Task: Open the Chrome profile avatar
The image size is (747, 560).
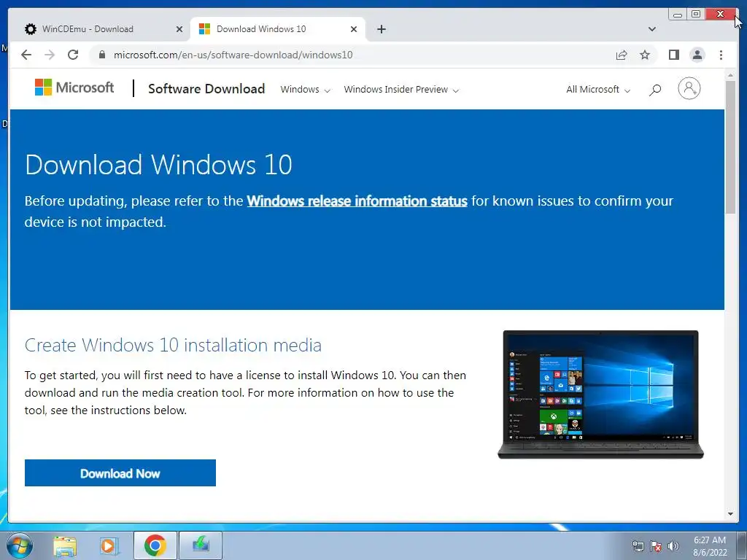Action: pyautogui.click(x=697, y=55)
